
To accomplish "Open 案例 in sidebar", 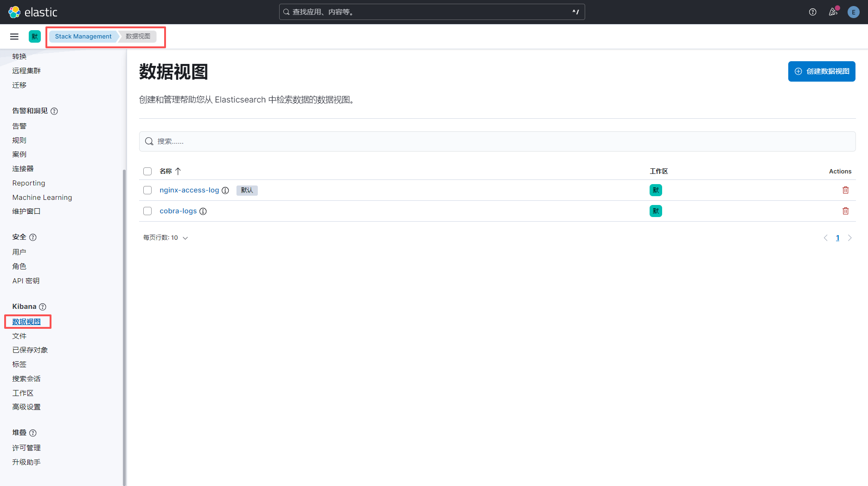I will (19, 154).
